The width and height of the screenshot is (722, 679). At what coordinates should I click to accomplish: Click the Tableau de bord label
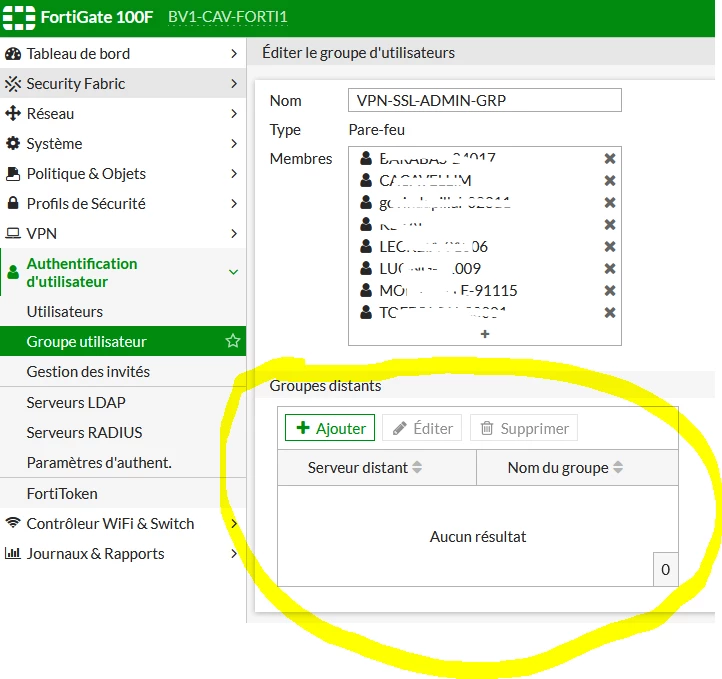pos(78,54)
